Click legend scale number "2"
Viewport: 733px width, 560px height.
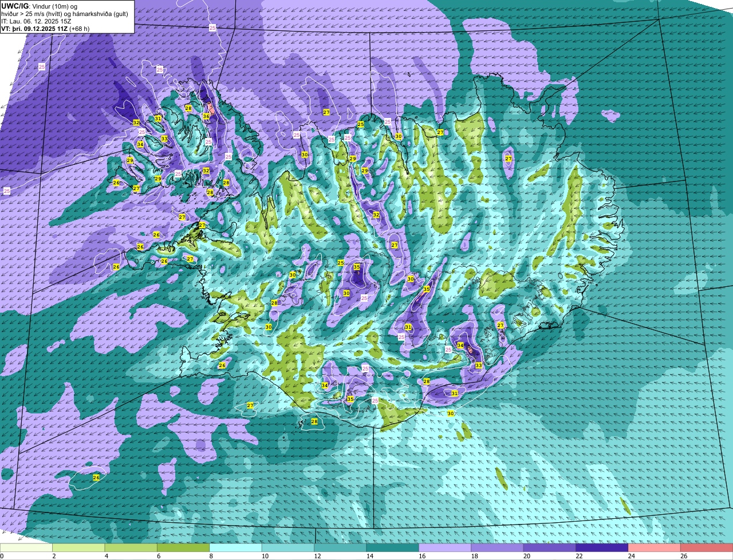(x=54, y=556)
